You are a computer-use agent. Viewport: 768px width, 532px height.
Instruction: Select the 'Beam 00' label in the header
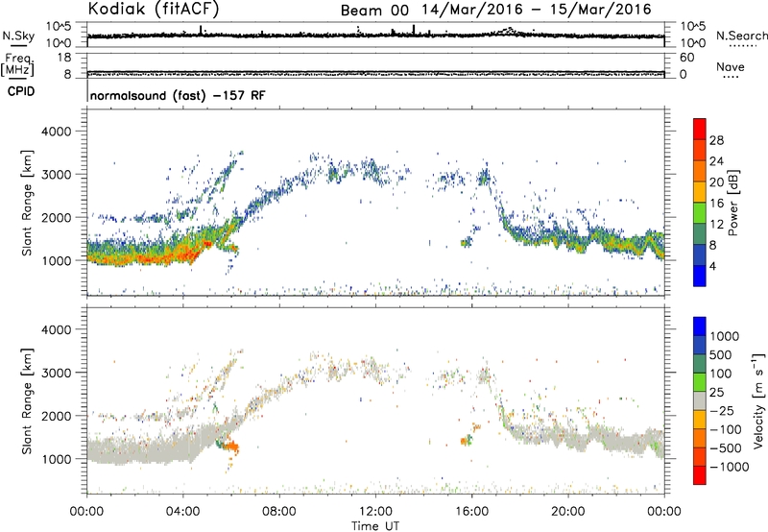click(374, 11)
